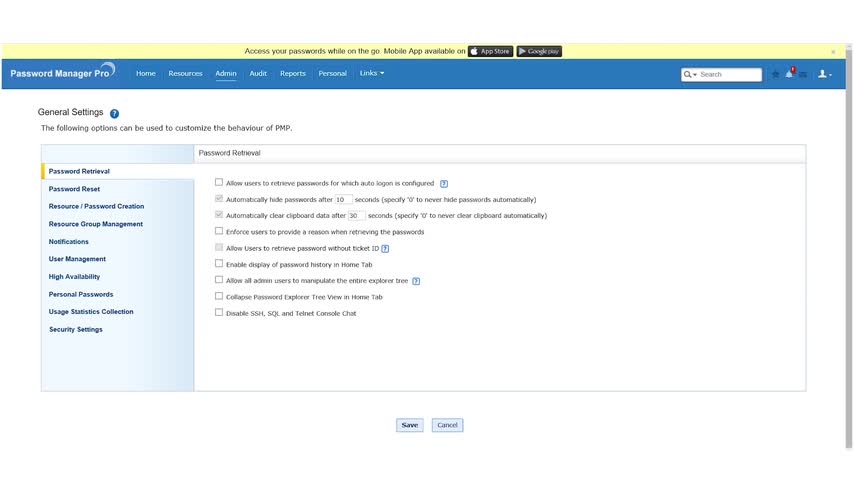Click the icon right of the notifications bell
This screenshot has width=854, height=480.
coord(803,74)
